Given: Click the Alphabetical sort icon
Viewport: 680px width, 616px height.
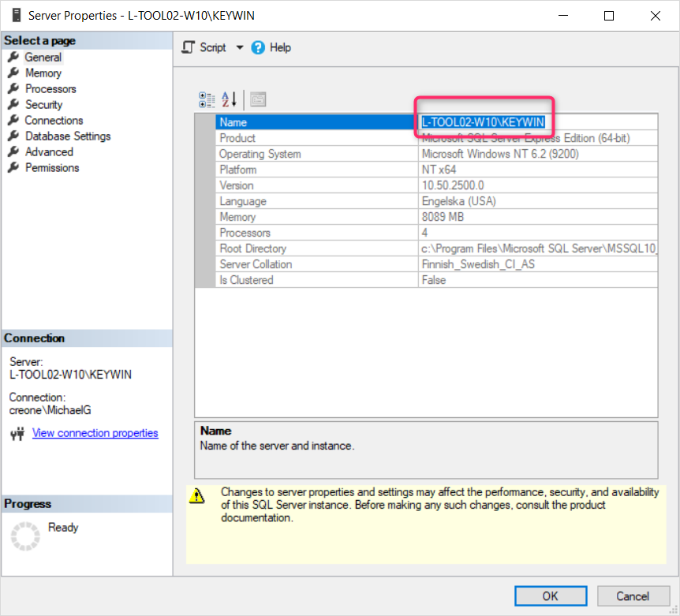Looking at the screenshot, I should pos(229,99).
